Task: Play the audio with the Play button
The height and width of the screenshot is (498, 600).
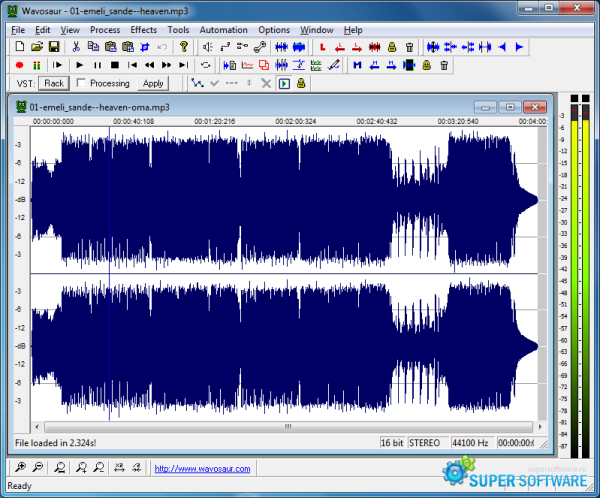Action: pos(80,65)
